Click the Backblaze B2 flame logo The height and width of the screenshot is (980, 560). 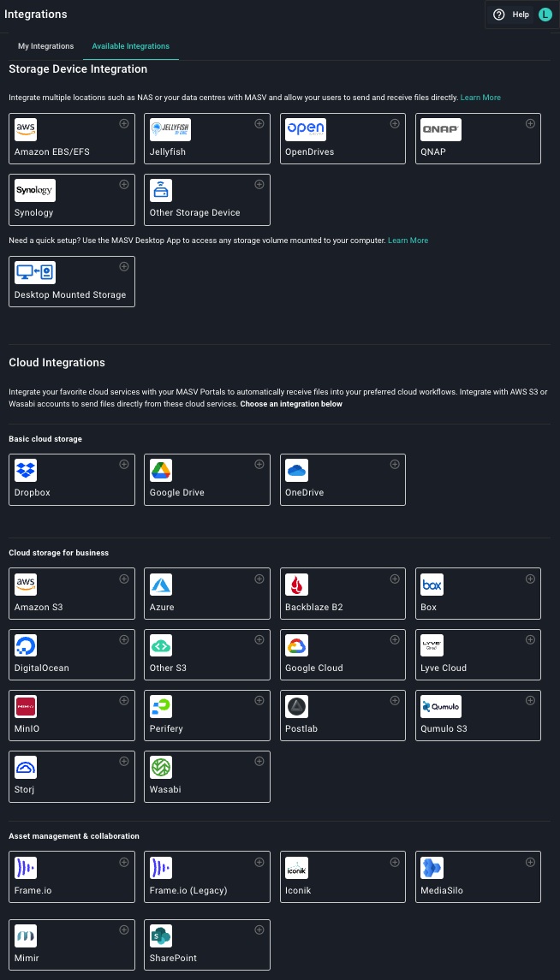(296, 585)
